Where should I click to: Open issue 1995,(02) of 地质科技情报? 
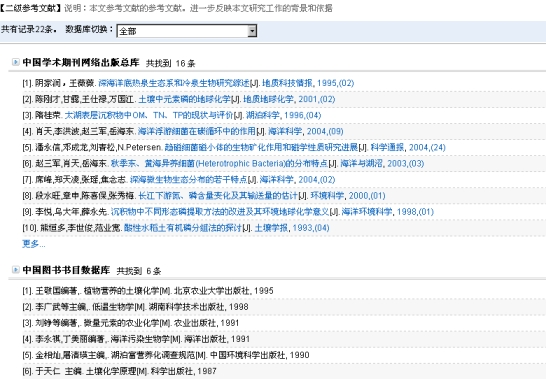tap(336, 83)
